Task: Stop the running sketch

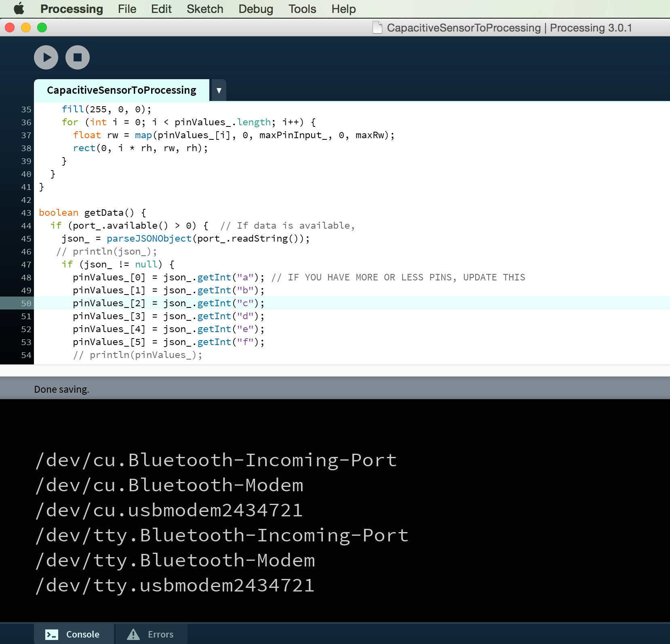Action: tap(78, 57)
